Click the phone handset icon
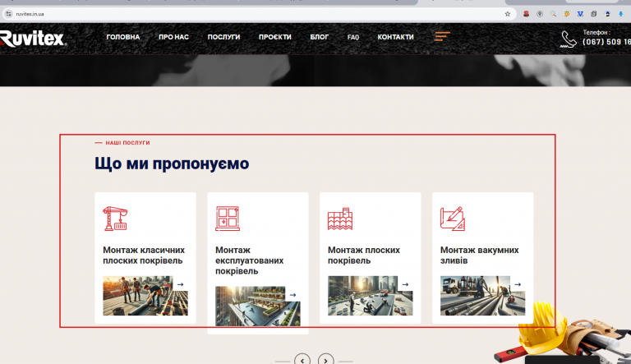This screenshot has width=631, height=364. point(569,39)
